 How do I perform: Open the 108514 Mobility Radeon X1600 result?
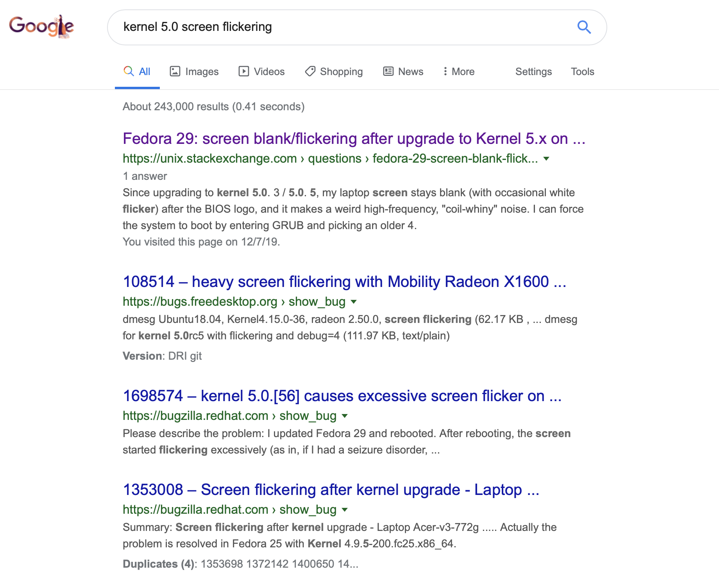point(344,282)
